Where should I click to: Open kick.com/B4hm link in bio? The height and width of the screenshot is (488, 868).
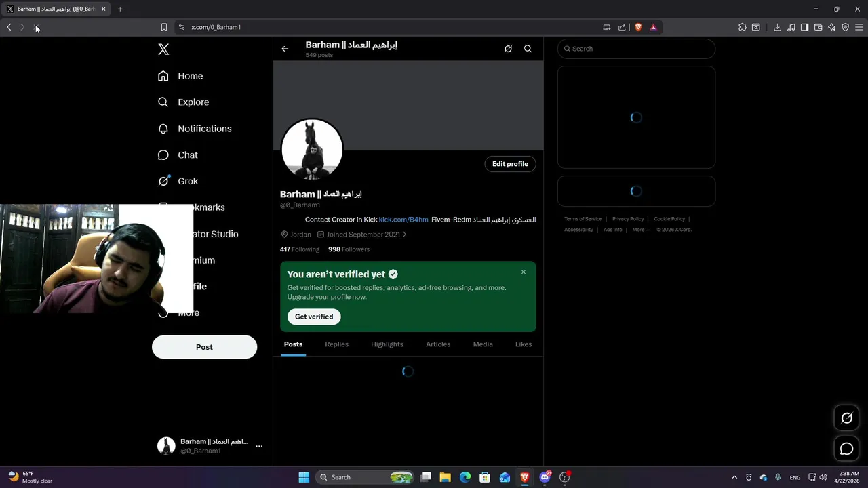[x=403, y=220]
